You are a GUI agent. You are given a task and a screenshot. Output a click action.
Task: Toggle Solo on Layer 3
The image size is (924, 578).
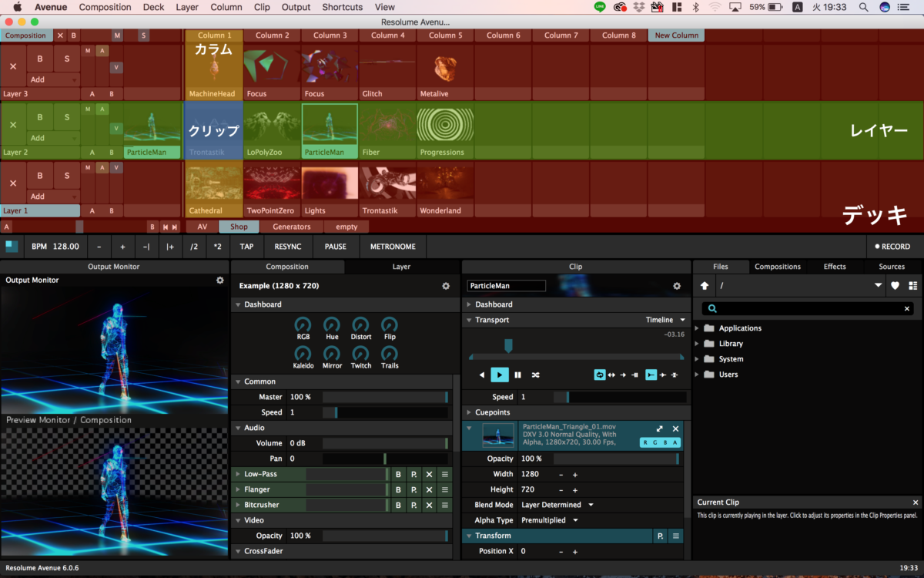pos(67,59)
